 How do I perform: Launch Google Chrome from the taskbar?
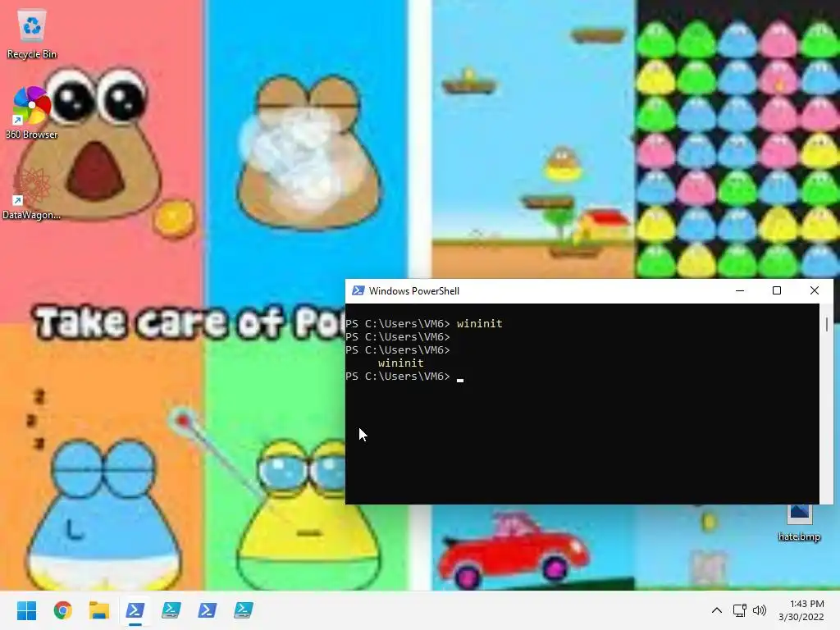[x=63, y=610]
